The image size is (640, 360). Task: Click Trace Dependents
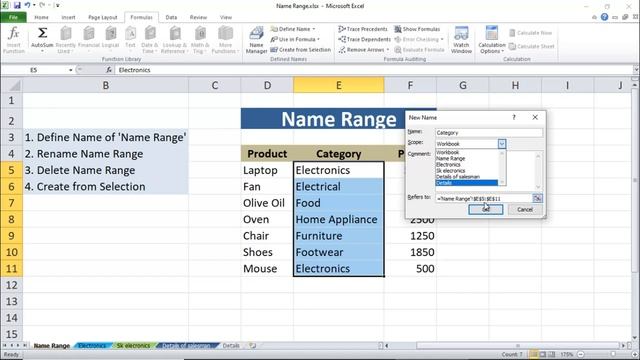(x=364, y=39)
